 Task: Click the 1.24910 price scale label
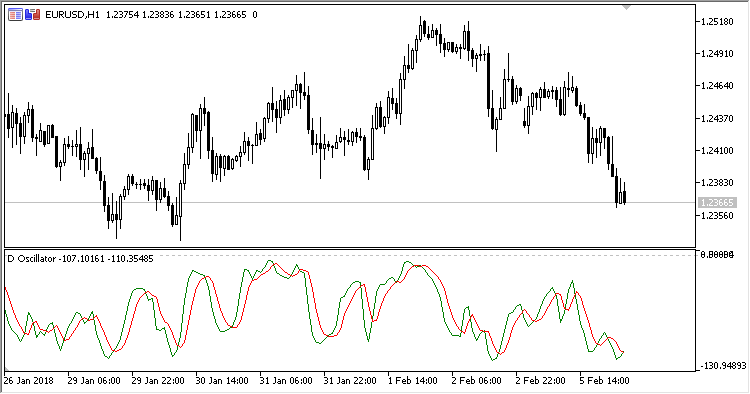click(x=717, y=54)
